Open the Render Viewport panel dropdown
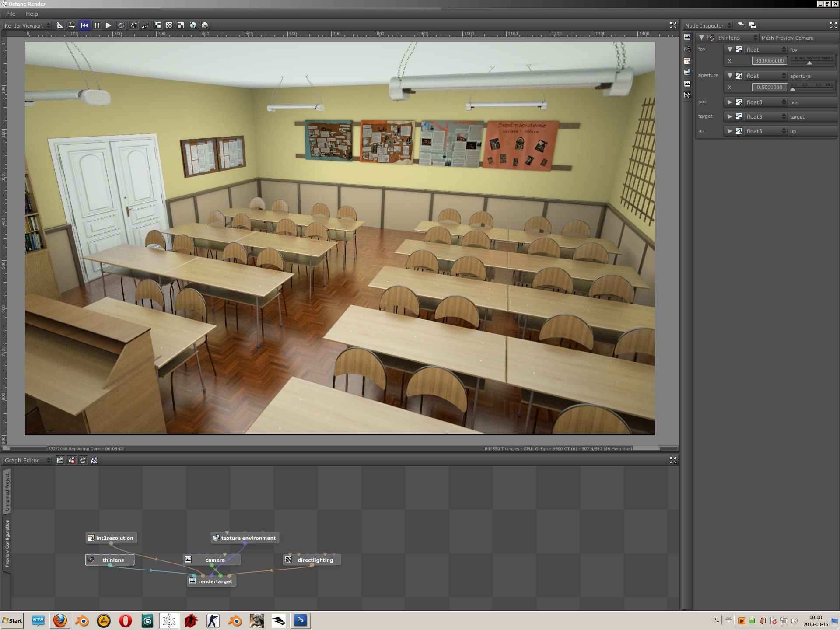The height and width of the screenshot is (630, 840). [27, 25]
